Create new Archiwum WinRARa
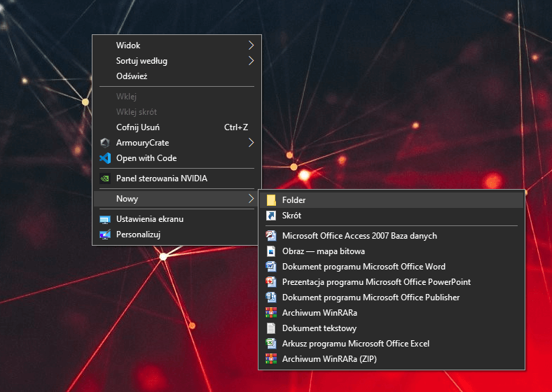Screen dimensions: 552x392 pyautogui.click(x=392, y=312)
